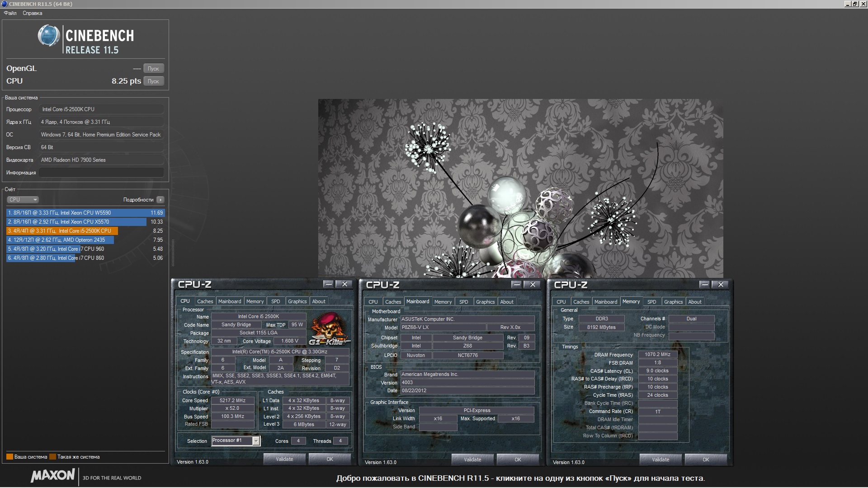Minimize the Cinebench main window
This screenshot has height=488, width=868.
(x=848, y=4)
